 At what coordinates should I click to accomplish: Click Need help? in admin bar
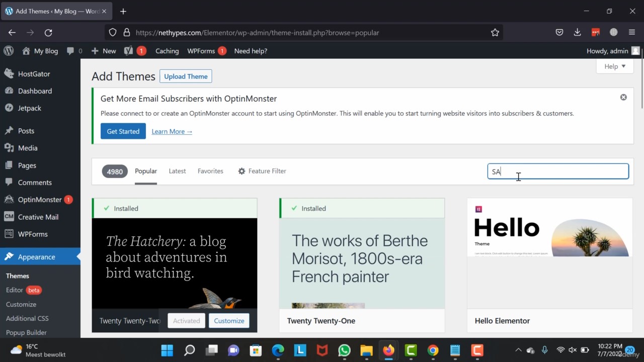coord(251,51)
